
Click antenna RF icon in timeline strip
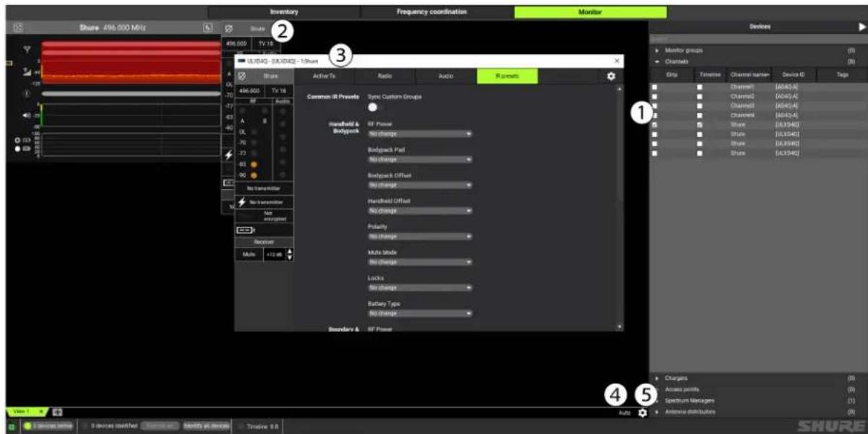click(x=27, y=51)
